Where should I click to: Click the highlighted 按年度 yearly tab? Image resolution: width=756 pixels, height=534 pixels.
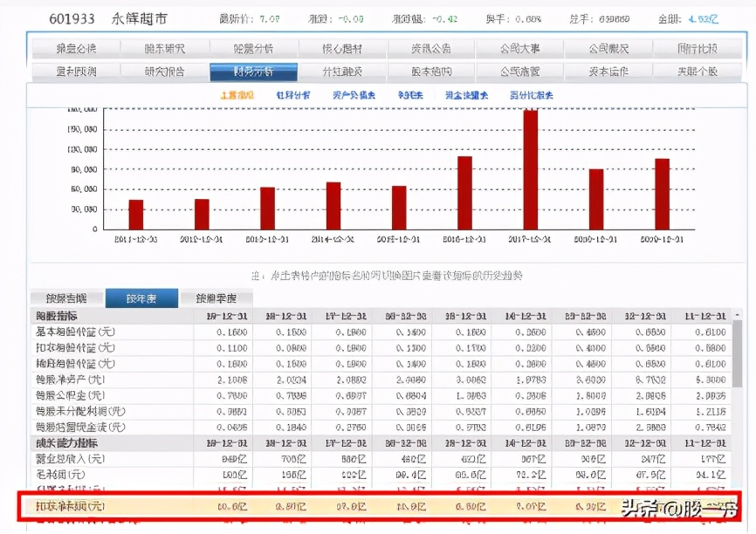(x=141, y=297)
